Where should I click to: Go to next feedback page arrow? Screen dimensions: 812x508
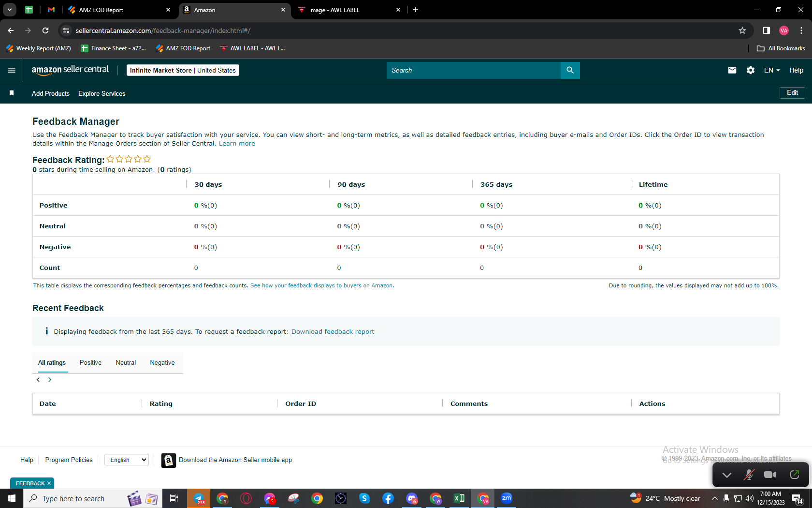[x=50, y=380]
